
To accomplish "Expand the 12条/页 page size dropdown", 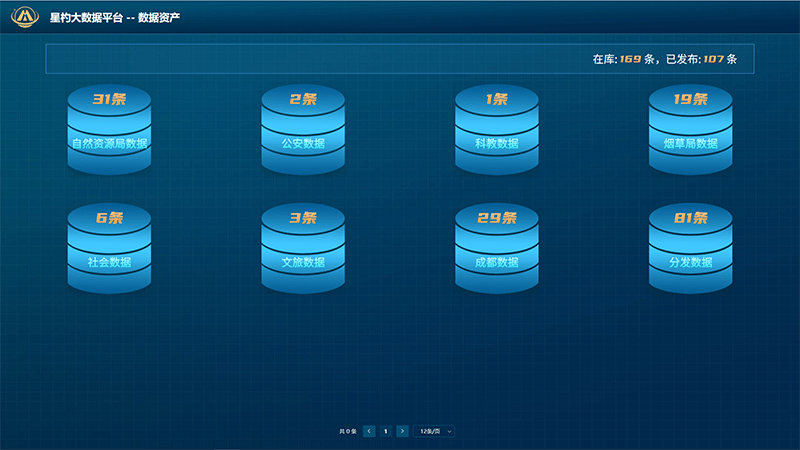I will click(x=435, y=431).
